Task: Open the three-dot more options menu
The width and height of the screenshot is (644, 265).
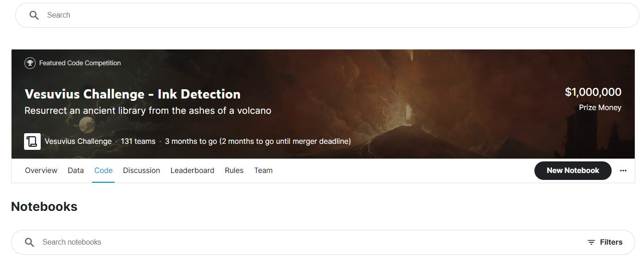Action: tap(623, 171)
